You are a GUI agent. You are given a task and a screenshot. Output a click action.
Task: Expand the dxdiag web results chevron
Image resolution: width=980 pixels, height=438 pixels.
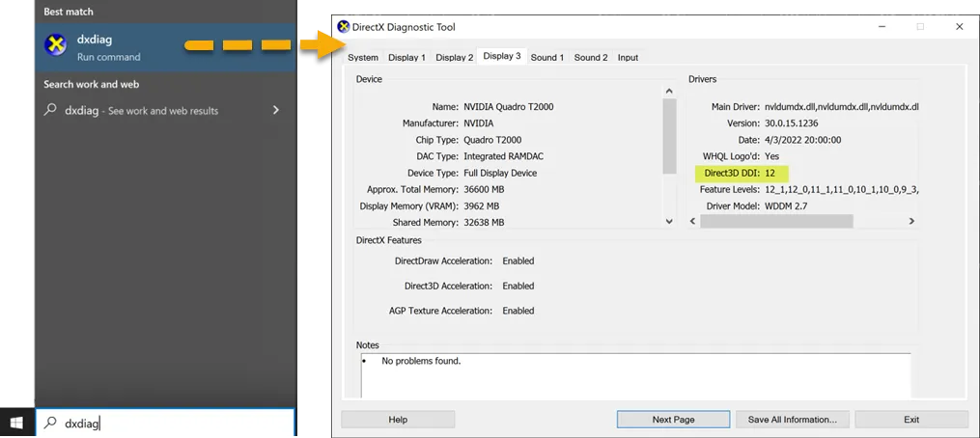275,111
